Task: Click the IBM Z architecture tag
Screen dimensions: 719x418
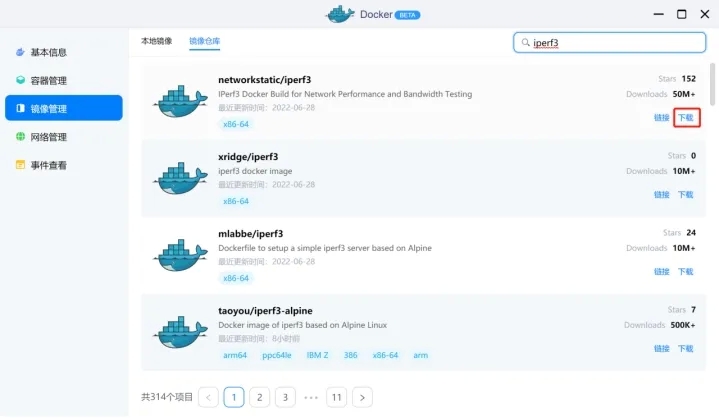Action: tap(317, 355)
